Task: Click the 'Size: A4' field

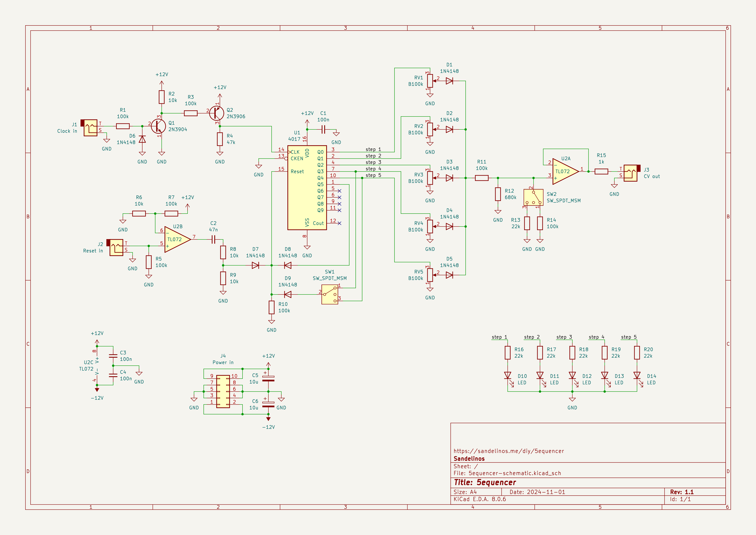Action: coord(465,492)
